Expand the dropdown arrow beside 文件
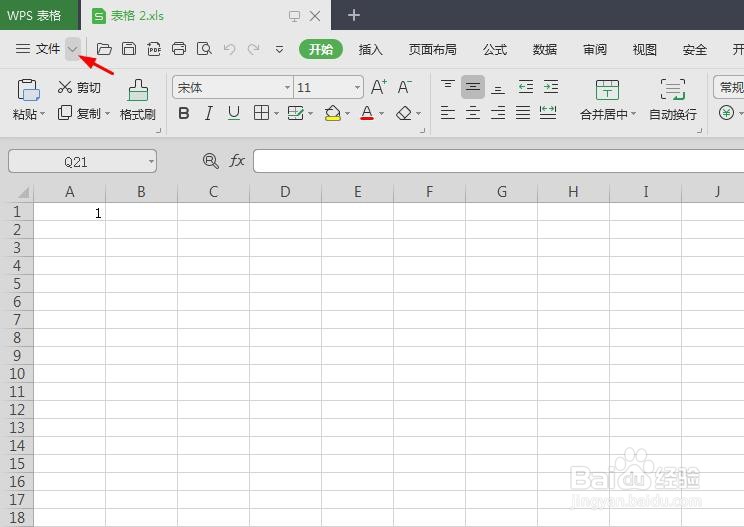The image size is (744, 527). 73,49
